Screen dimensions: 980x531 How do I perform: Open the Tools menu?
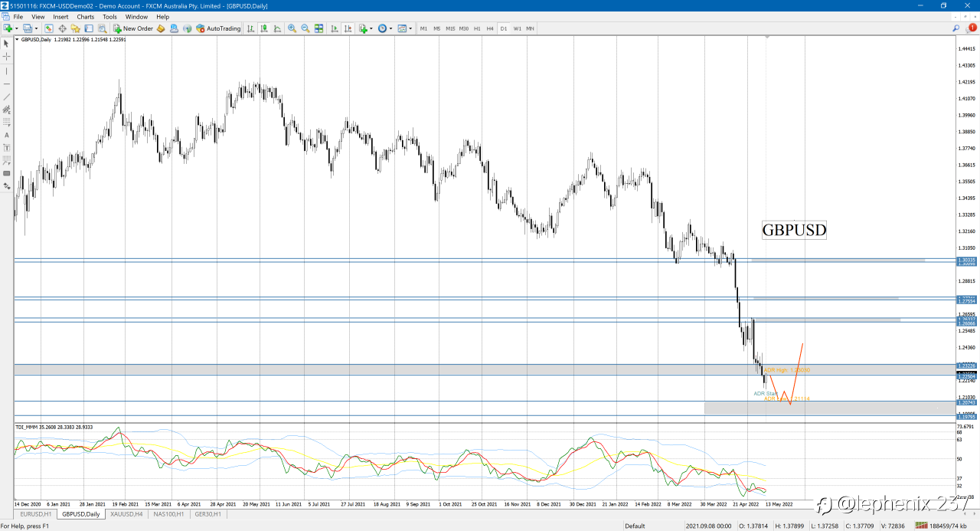(109, 16)
